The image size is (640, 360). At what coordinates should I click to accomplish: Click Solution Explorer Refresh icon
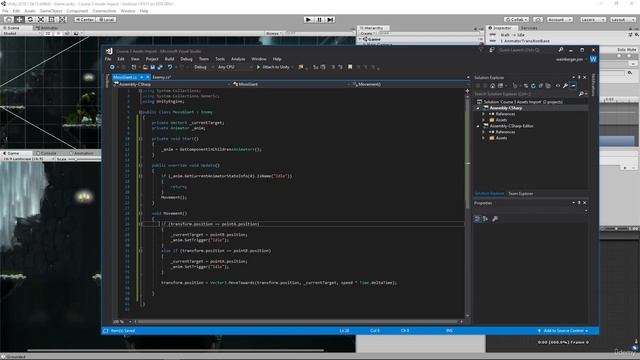pyautogui.click(x=533, y=86)
